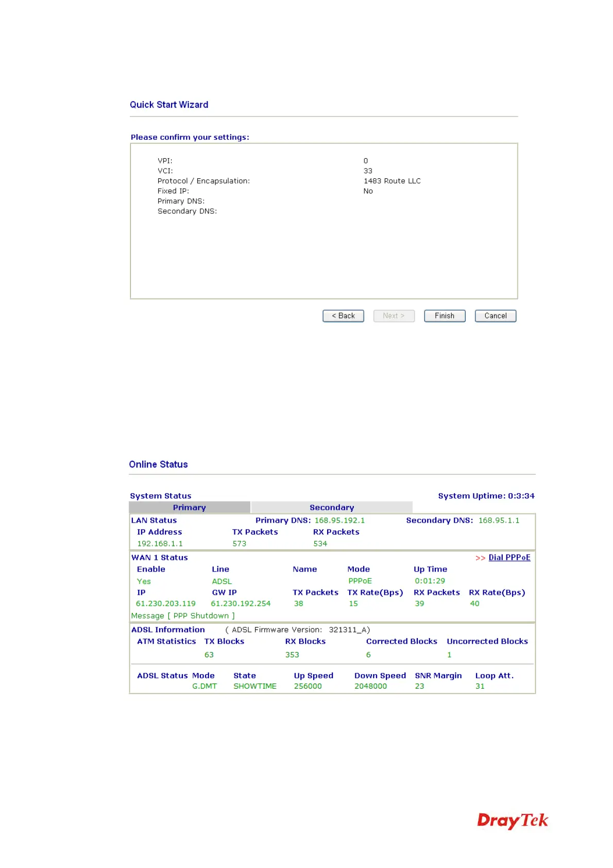Select ADSL Mode value G.DMT
The image size is (613, 868).
point(205,686)
